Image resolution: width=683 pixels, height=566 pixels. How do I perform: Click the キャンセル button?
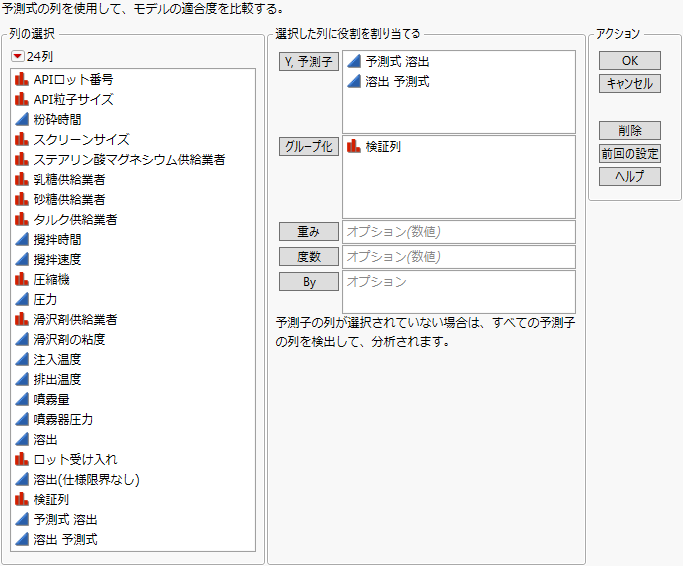click(630, 84)
